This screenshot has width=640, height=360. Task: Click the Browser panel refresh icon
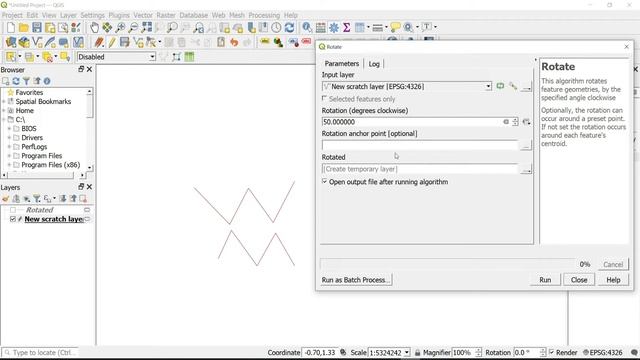tap(16, 81)
